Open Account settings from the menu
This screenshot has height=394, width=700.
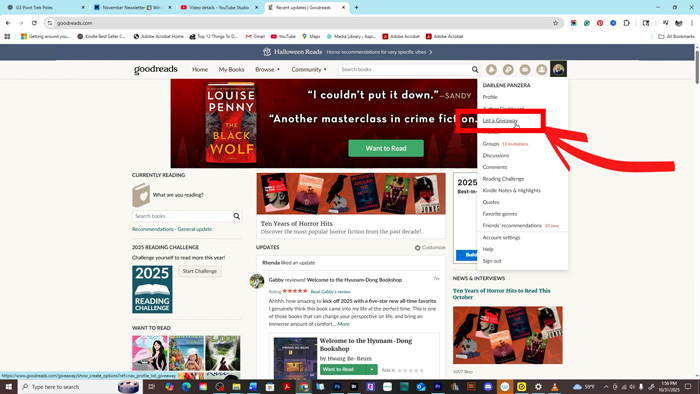point(501,238)
